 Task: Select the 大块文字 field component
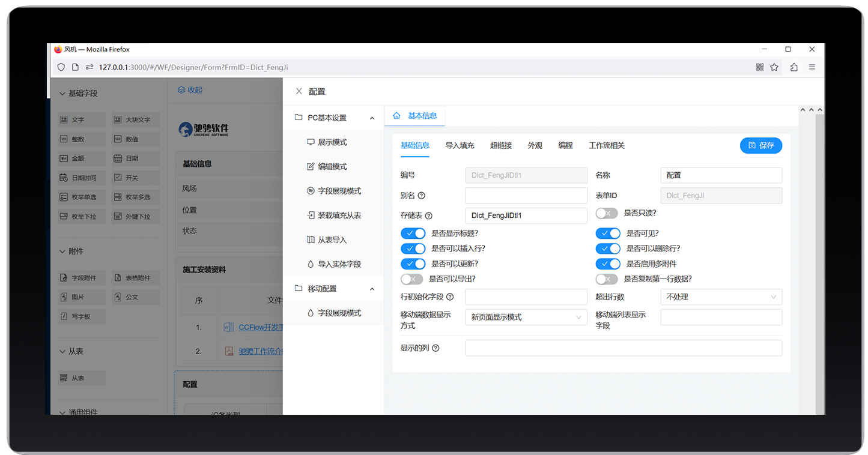[x=136, y=119]
